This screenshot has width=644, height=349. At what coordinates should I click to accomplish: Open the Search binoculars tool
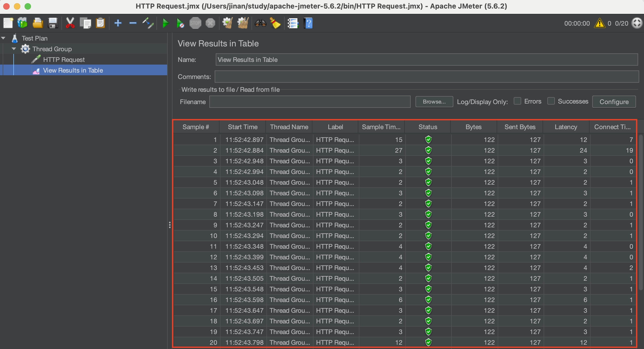coord(260,23)
